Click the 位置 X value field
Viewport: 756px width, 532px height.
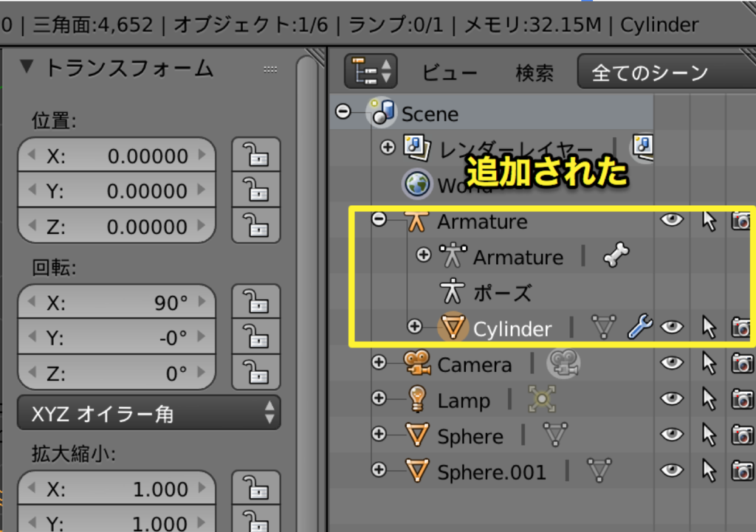pyautogui.click(x=117, y=155)
